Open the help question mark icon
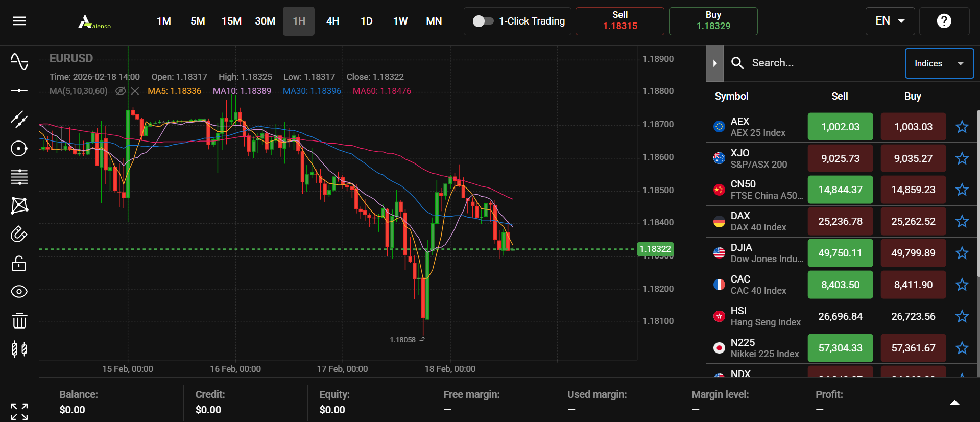 pyautogui.click(x=944, y=21)
